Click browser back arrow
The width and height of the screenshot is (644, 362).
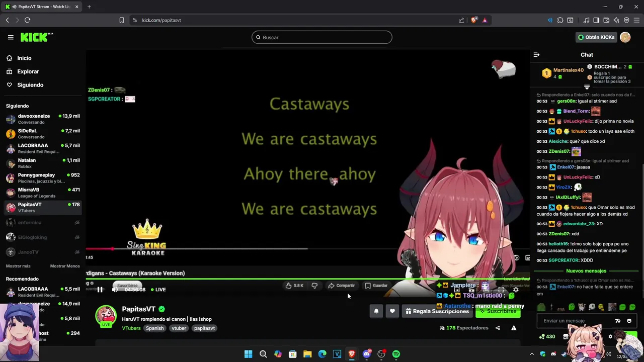point(7,20)
